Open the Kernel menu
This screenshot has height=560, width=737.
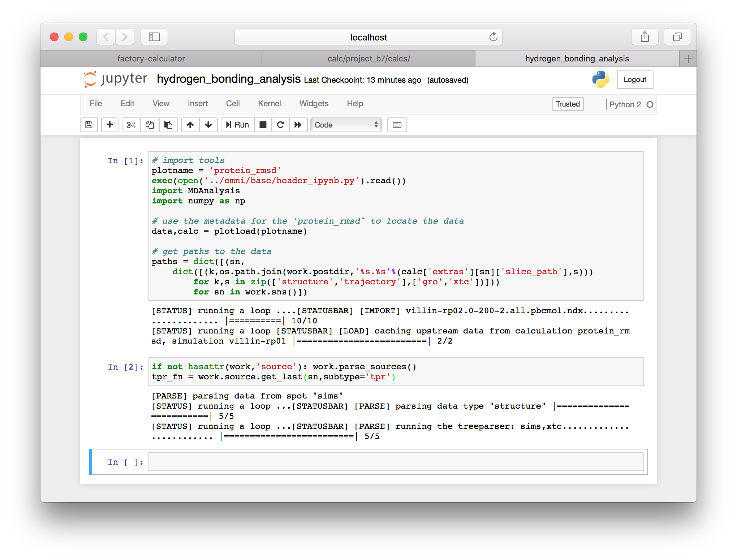tap(269, 104)
